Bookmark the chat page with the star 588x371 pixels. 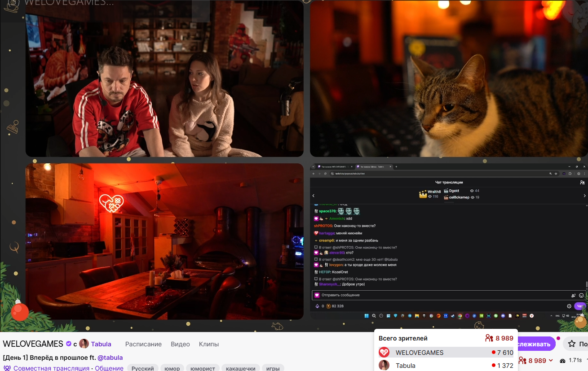tap(557, 174)
